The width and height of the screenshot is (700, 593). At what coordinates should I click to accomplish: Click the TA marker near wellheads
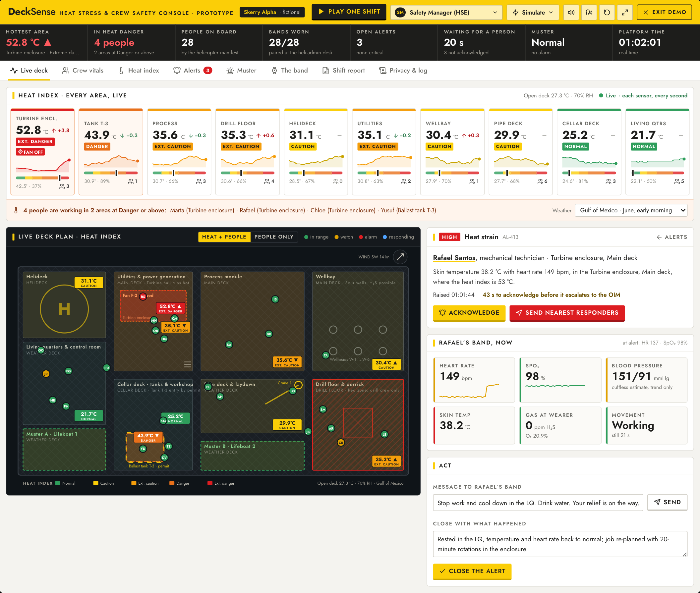click(325, 355)
